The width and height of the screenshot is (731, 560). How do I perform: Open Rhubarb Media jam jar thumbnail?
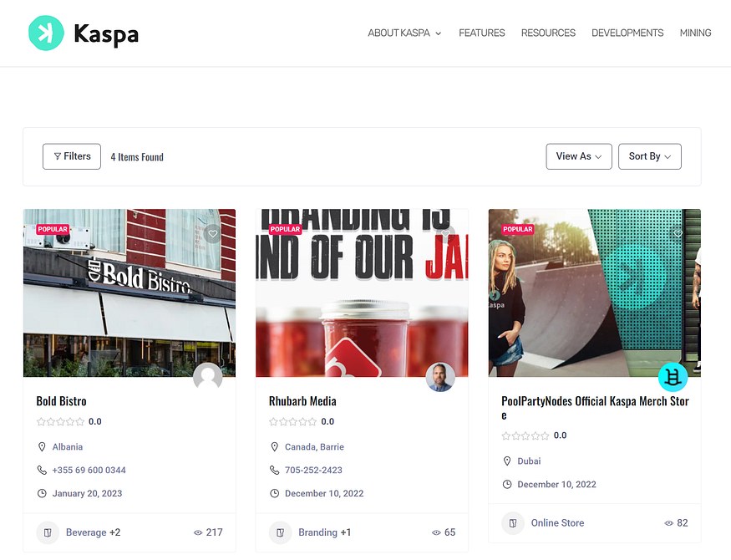362,293
